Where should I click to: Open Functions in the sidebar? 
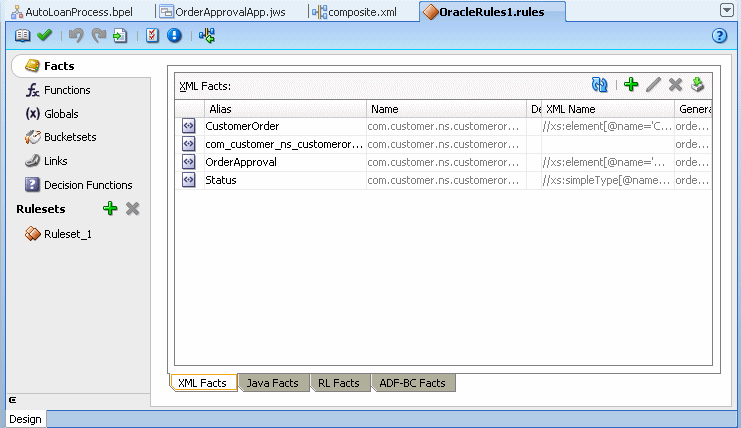(x=67, y=90)
